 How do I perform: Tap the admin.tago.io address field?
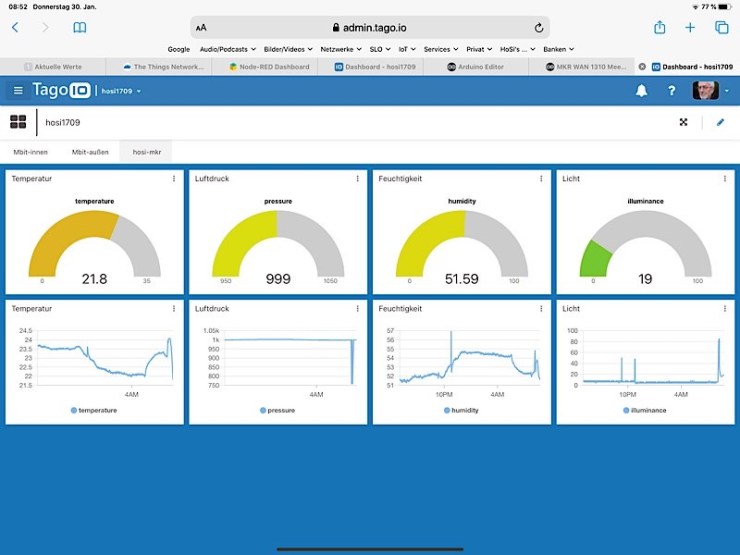(x=370, y=28)
